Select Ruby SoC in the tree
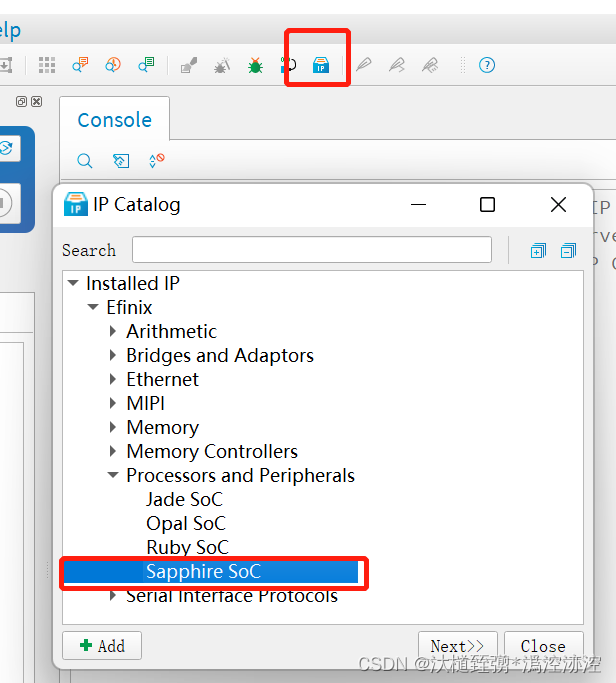 [x=187, y=547]
